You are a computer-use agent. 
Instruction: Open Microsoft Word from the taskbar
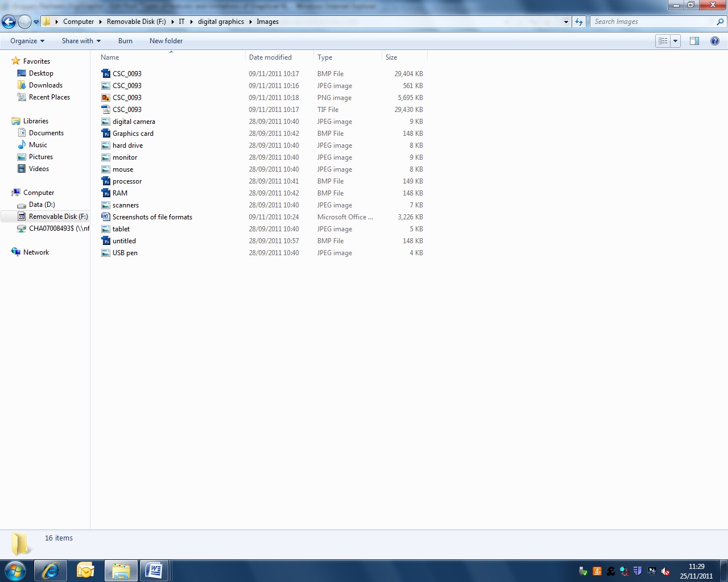[x=154, y=571]
